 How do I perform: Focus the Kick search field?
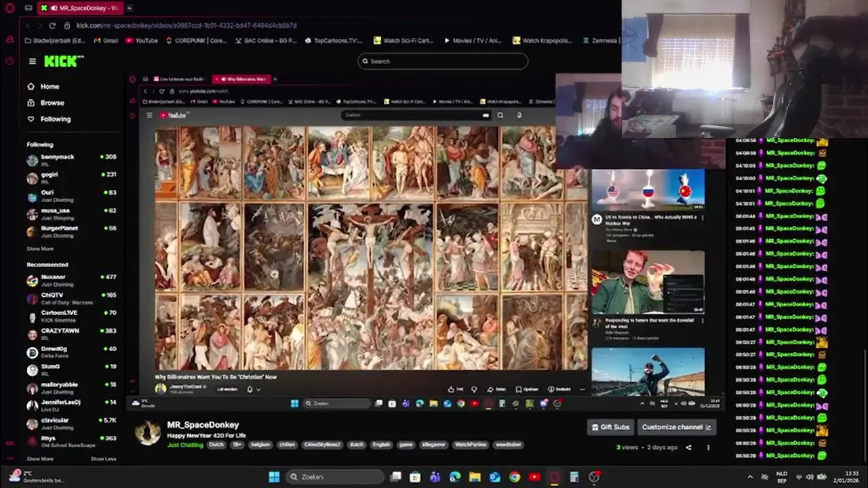[443, 61]
